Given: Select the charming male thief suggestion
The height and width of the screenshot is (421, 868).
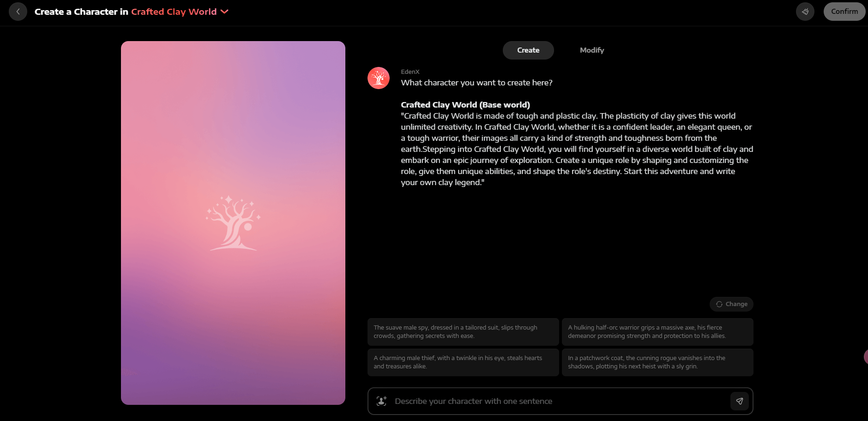Looking at the screenshot, I should tap(463, 362).
